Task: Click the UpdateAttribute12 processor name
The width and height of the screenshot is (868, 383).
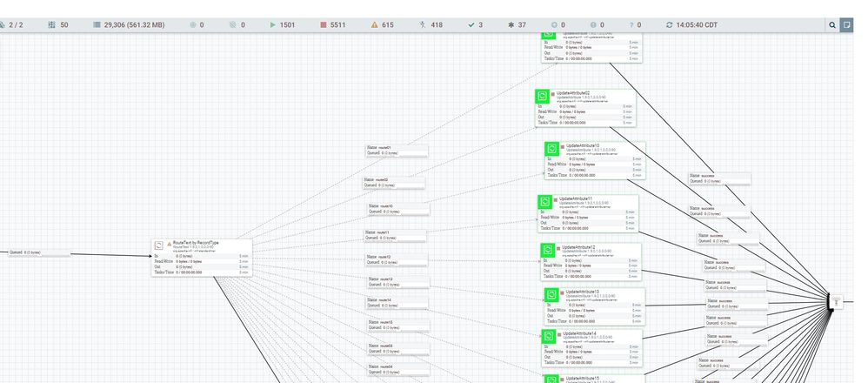Action: 578,247
